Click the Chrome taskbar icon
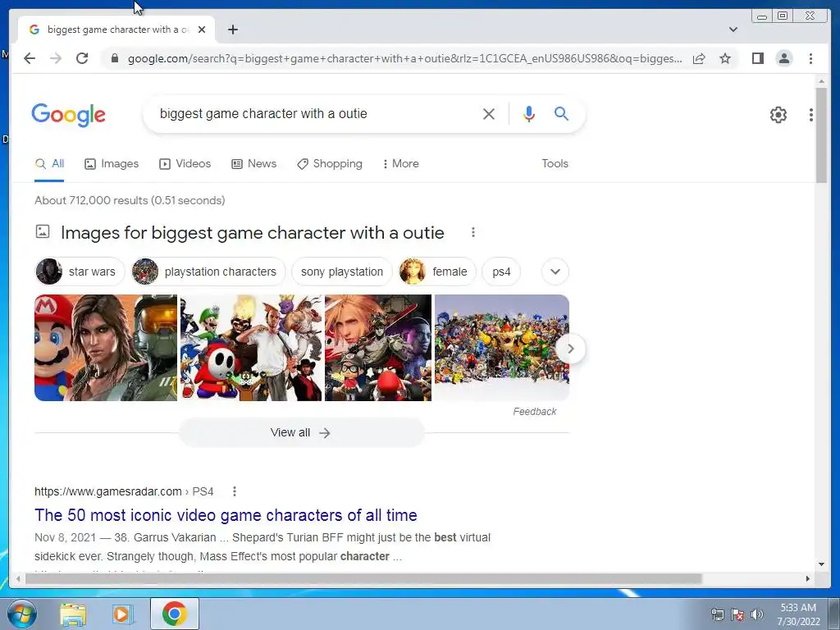Image resolution: width=840 pixels, height=630 pixels. coord(175,614)
